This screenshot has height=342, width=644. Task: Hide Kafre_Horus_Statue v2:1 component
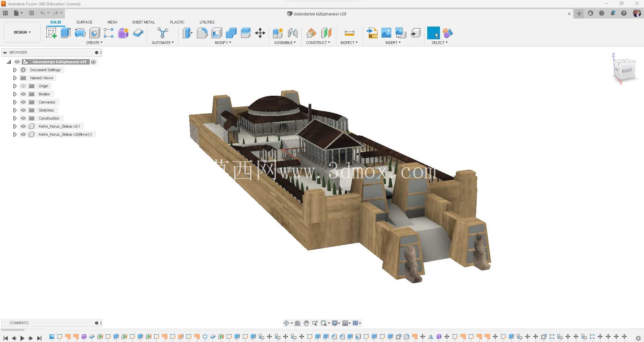tap(23, 126)
